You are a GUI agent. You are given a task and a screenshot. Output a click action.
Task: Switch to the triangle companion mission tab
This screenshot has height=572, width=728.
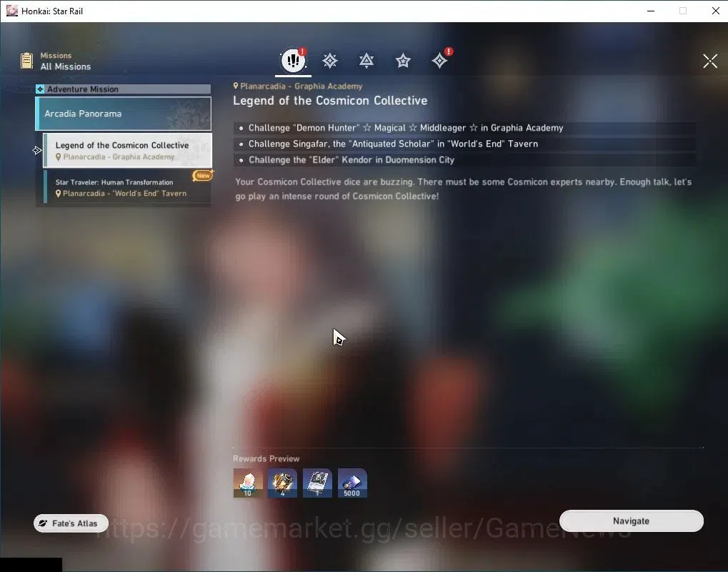tap(367, 61)
